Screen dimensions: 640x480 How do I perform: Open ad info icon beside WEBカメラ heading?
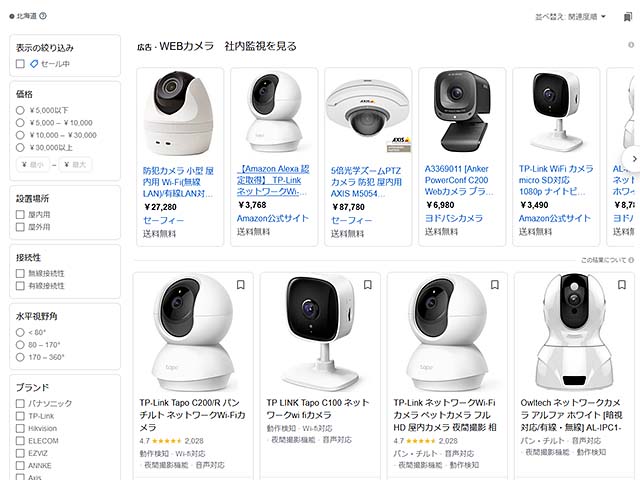631,45
